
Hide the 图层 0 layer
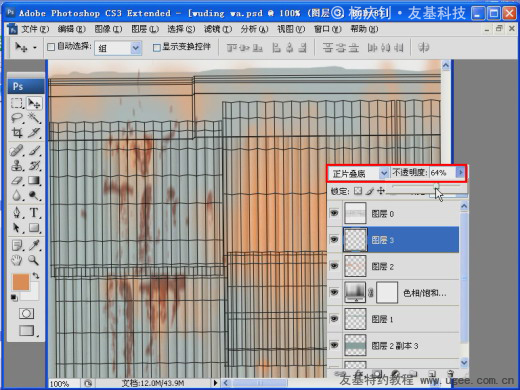point(334,213)
